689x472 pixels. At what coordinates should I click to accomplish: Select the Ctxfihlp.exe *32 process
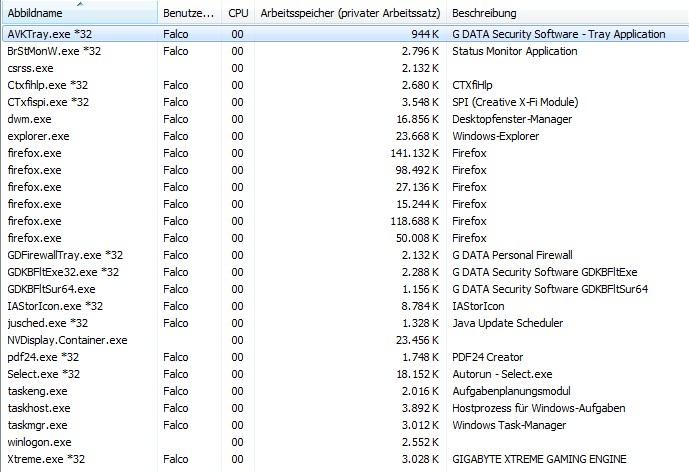click(x=47, y=85)
